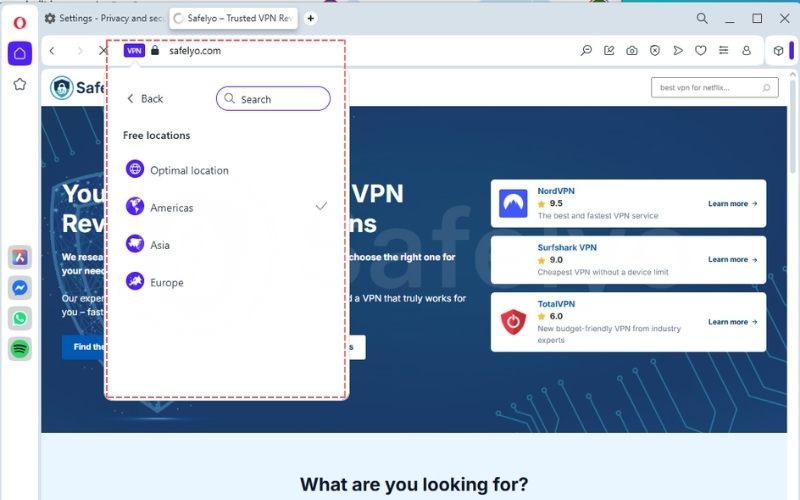Click the Safelyo logo
The image size is (800, 500).
(78, 87)
